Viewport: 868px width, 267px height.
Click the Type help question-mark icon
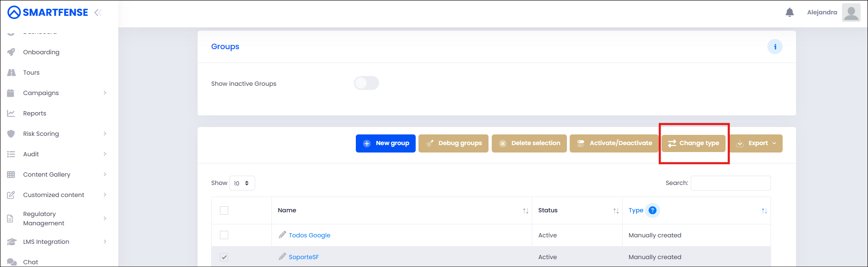652,210
